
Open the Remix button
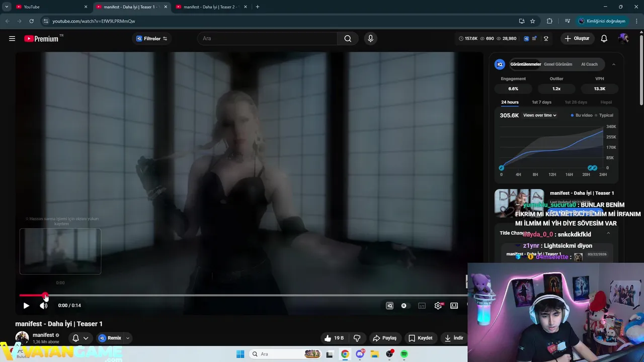[x=110, y=338]
